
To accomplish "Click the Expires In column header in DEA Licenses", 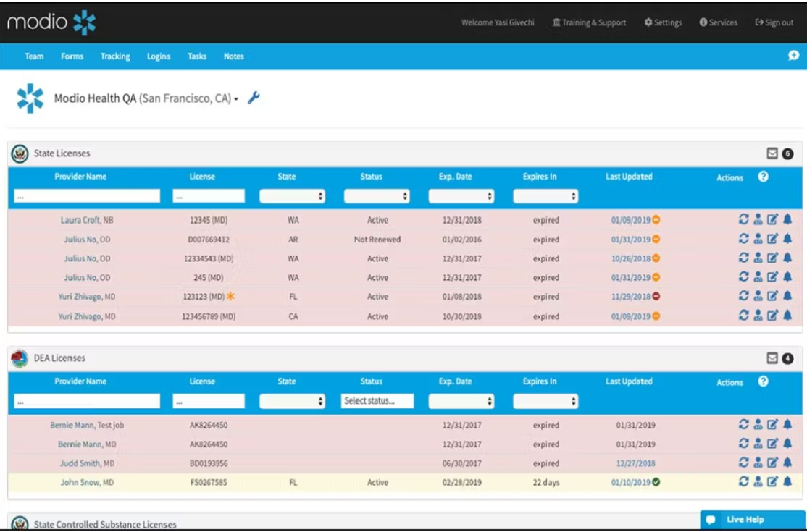I will [x=540, y=381].
